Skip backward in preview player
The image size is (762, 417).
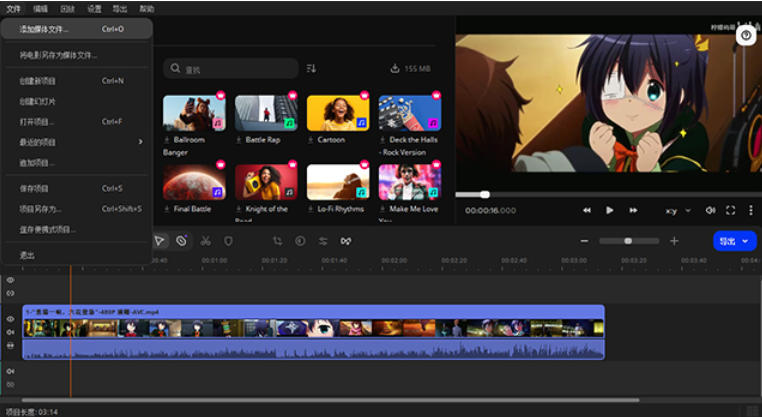(587, 210)
